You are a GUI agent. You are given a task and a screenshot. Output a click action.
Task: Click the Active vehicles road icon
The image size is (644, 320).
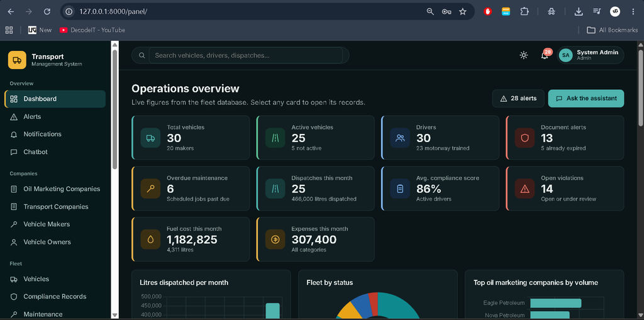point(275,138)
